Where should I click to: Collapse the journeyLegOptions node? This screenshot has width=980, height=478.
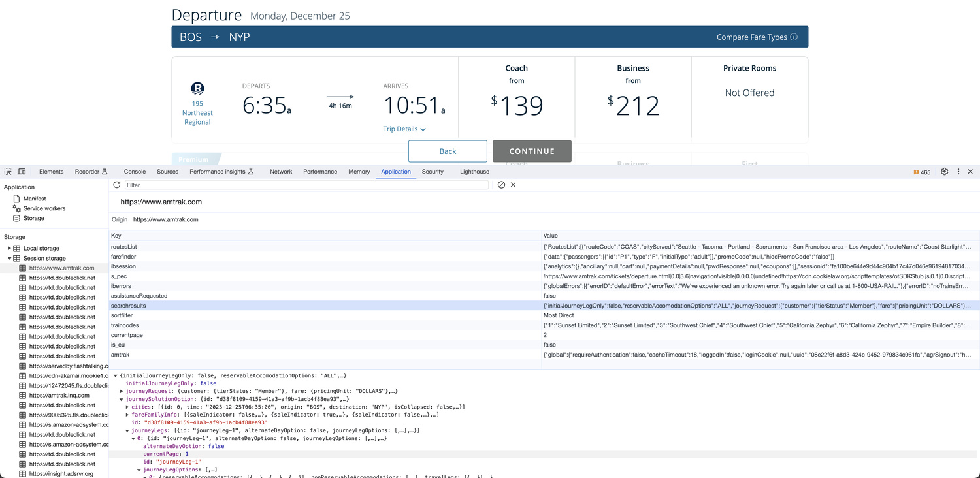(x=139, y=470)
